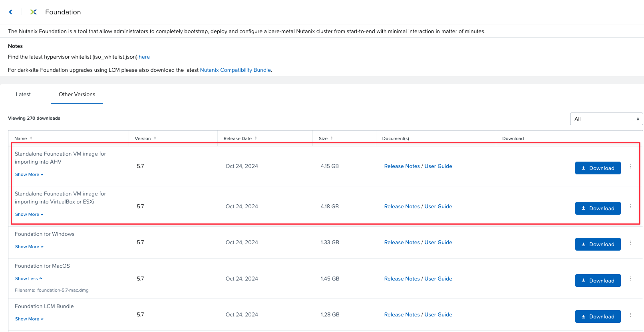This screenshot has width=644, height=332.
Task: Click 'Foundation for Windows' name text
Action: coord(45,234)
